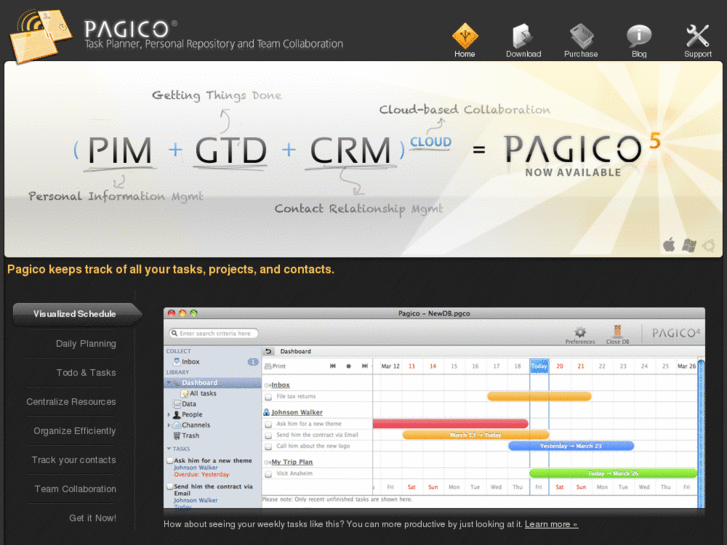Click the orange March 13 → Today bar
727x545 pixels.
[476, 435]
